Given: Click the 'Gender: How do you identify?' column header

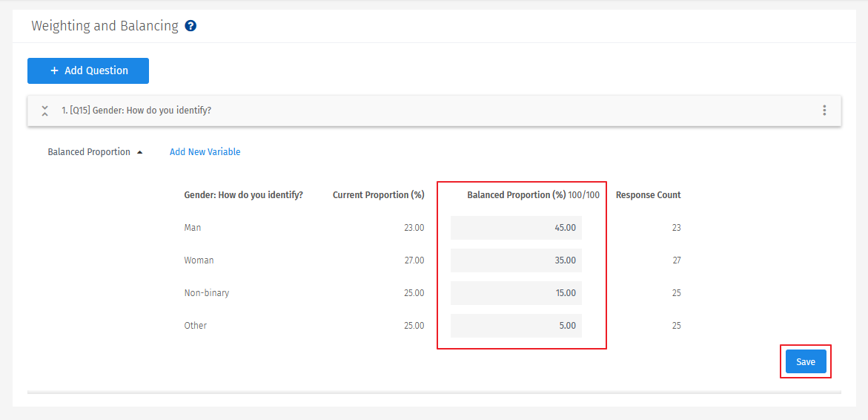Looking at the screenshot, I should click(x=243, y=195).
